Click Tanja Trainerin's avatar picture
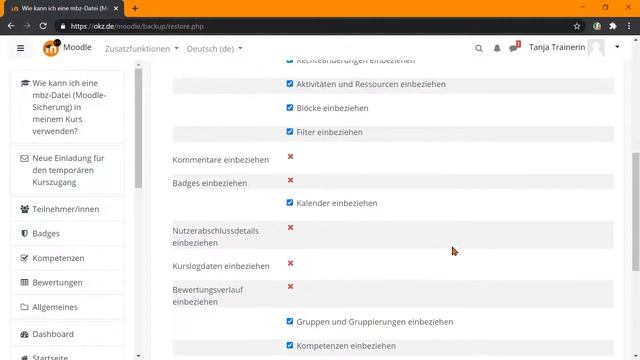Viewport: 640px width, 360px height. click(x=596, y=48)
